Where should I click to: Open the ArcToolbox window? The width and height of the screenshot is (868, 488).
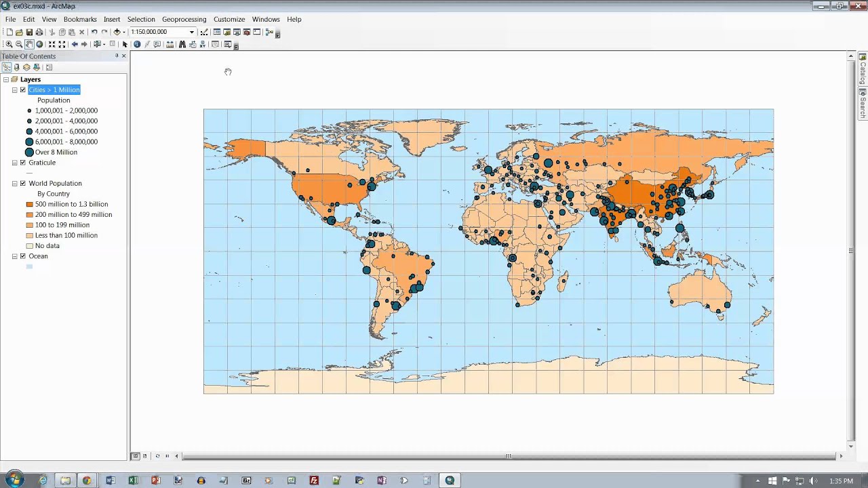click(x=247, y=32)
